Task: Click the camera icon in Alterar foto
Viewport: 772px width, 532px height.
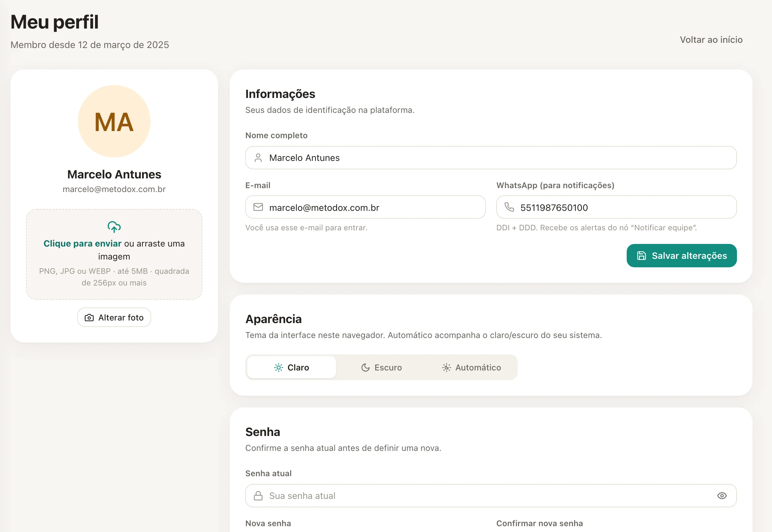Action: pos(89,318)
